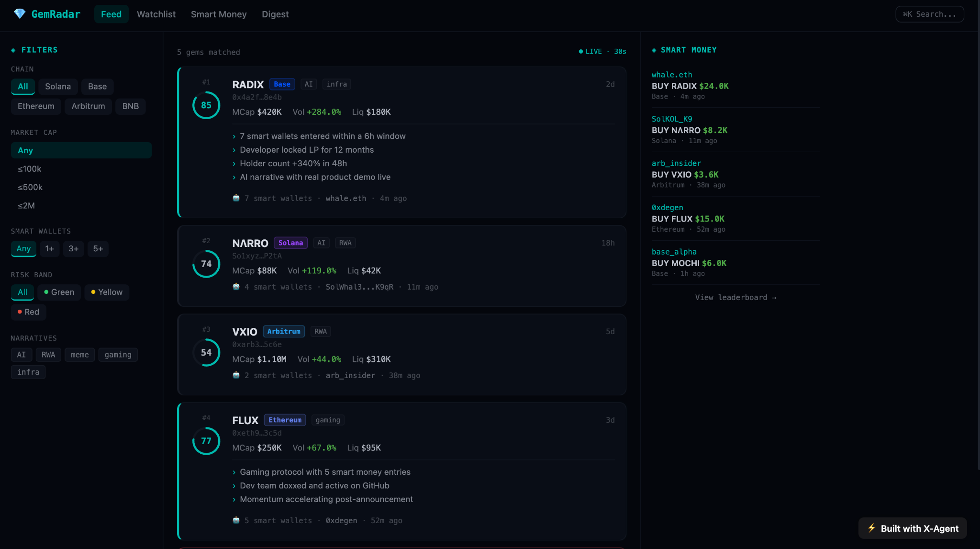Click the lightning bolt Built with X-Agent badge
The height and width of the screenshot is (549, 980).
tap(913, 528)
